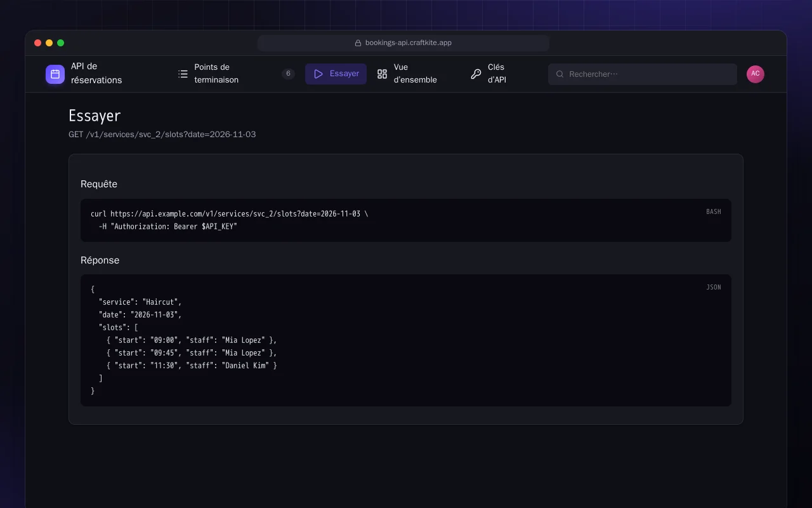The image size is (812, 508).
Task: Click the API de réservations title
Action: point(96,74)
